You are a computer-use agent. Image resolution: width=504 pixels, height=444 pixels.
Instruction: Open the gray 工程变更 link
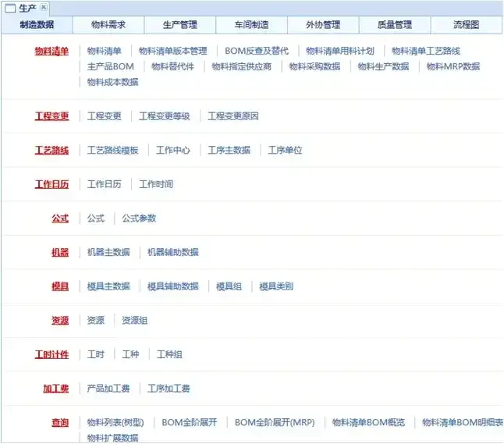point(104,116)
